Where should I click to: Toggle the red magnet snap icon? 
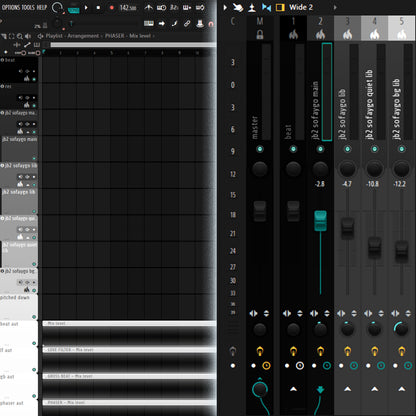click(x=211, y=24)
